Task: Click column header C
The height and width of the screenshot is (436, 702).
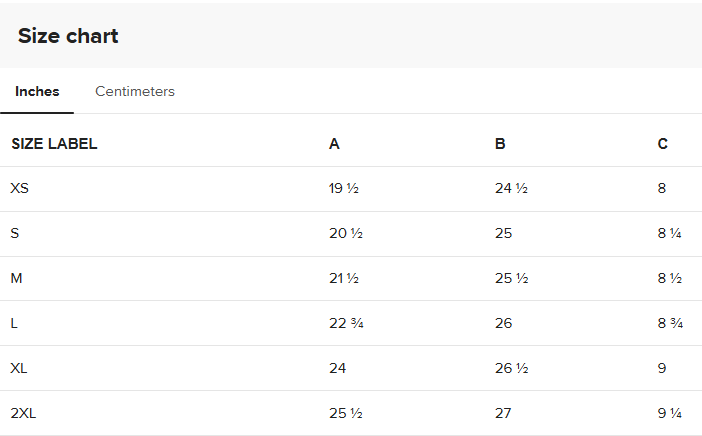Action: coord(663,144)
